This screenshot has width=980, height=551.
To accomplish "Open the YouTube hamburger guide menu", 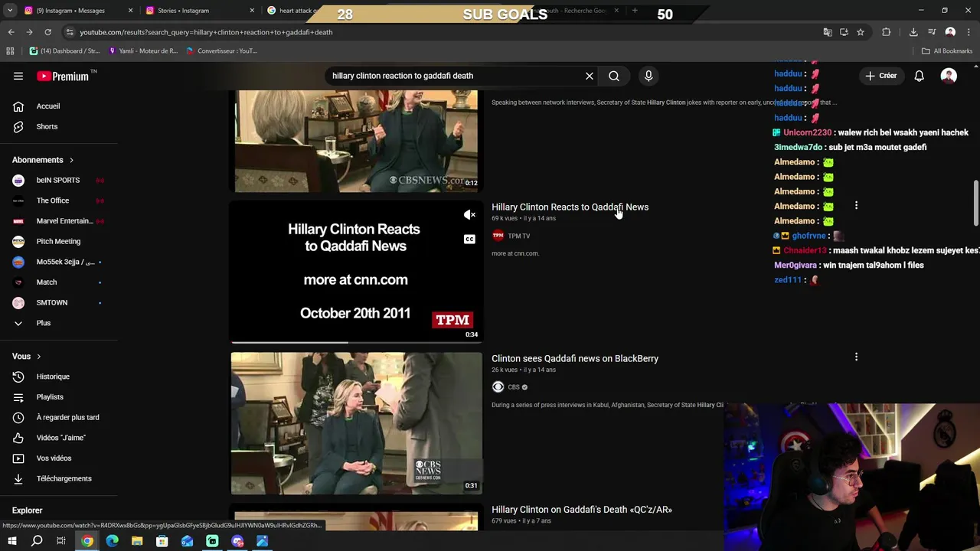I will click(18, 76).
